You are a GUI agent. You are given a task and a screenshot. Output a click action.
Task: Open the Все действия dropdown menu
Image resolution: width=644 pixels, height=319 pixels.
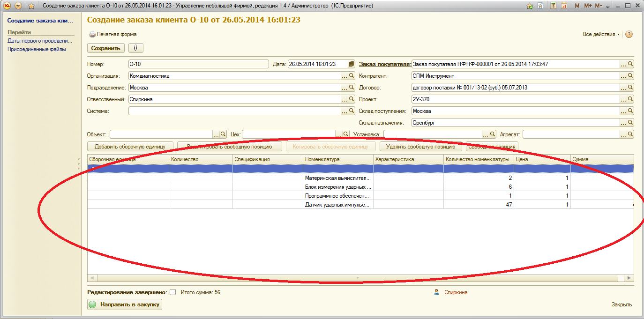point(601,35)
